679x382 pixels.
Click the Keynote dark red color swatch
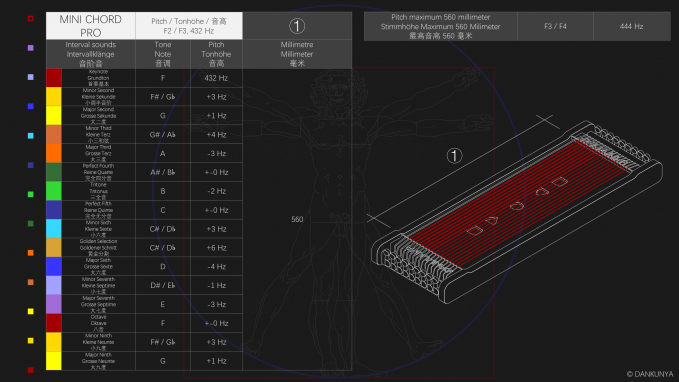(x=54, y=78)
